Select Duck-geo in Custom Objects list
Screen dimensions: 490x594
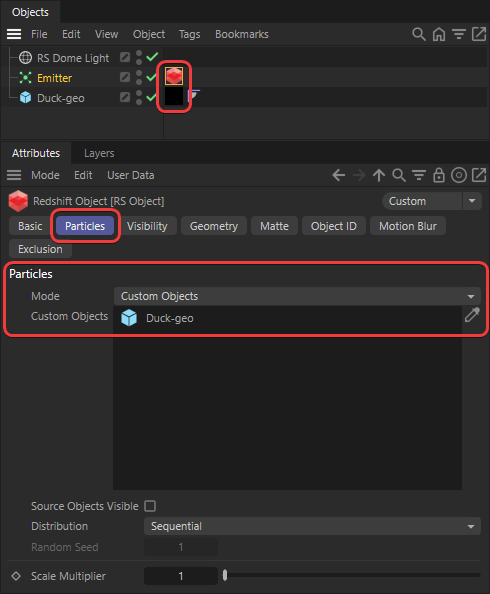tap(169, 318)
